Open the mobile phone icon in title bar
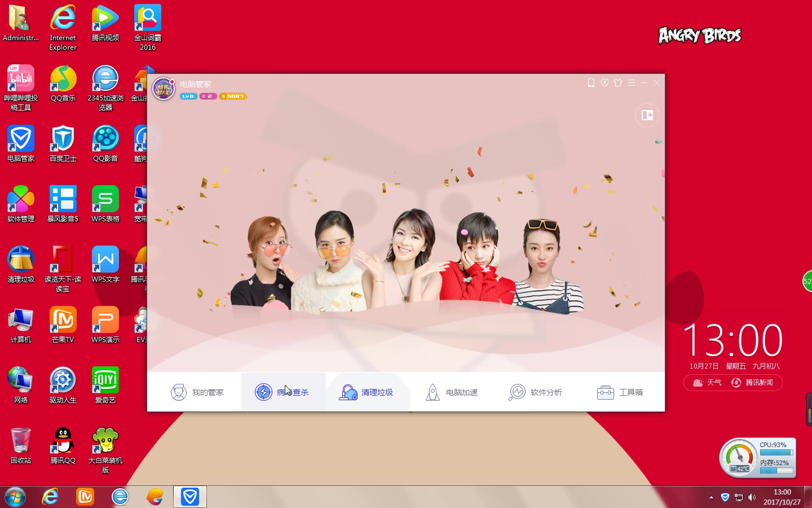The image size is (812, 508). [591, 83]
